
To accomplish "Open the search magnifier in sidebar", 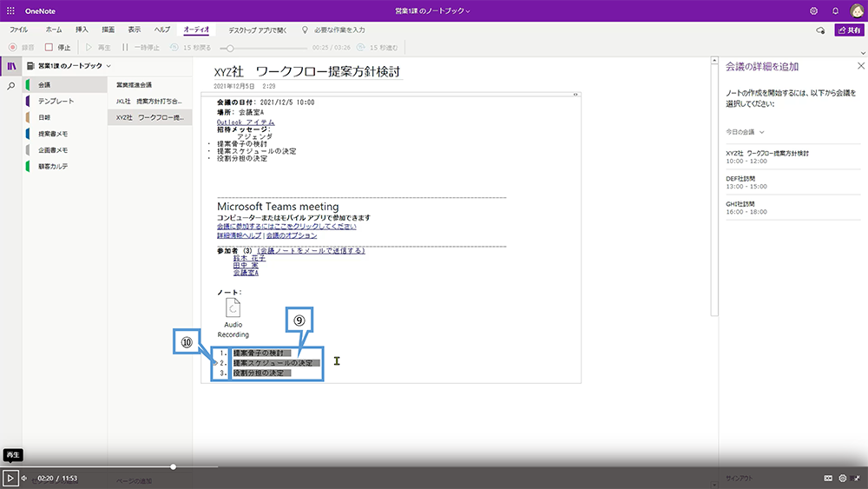I will tap(11, 86).
